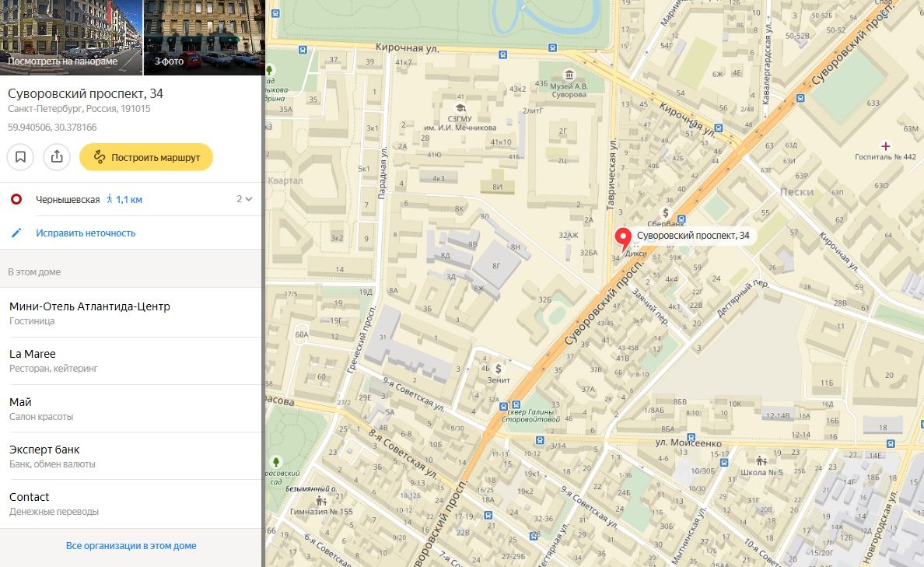
Task: Click the red location pin on map
Action: (623, 239)
